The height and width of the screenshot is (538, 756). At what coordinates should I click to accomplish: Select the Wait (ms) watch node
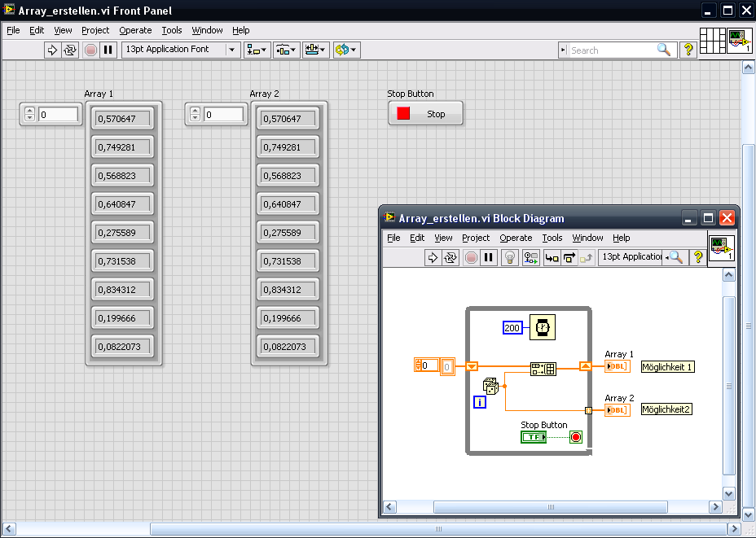(542, 327)
